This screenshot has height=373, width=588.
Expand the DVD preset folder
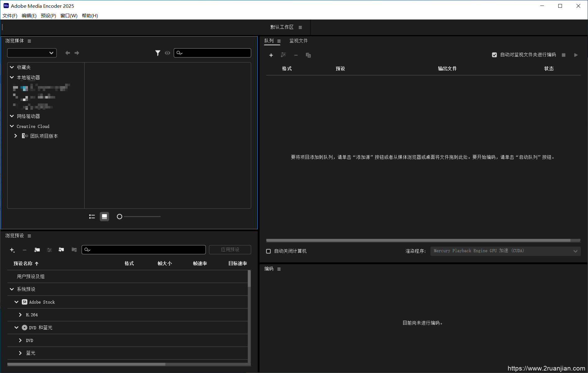tap(20, 340)
